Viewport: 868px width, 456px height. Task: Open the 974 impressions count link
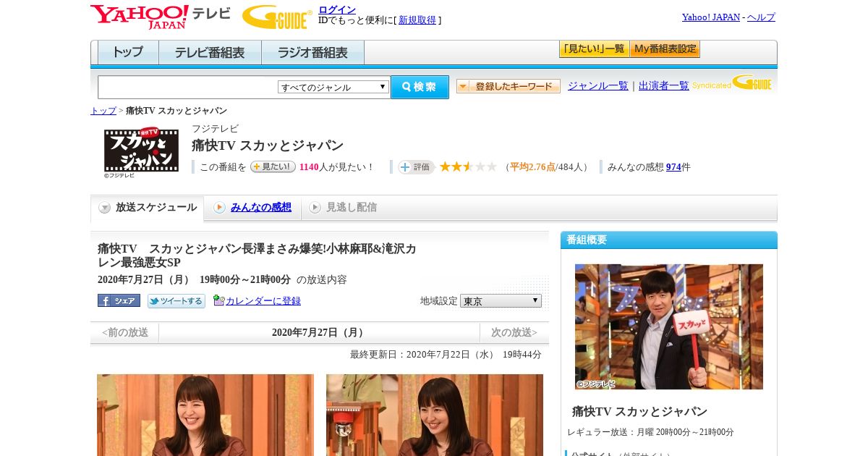click(673, 167)
